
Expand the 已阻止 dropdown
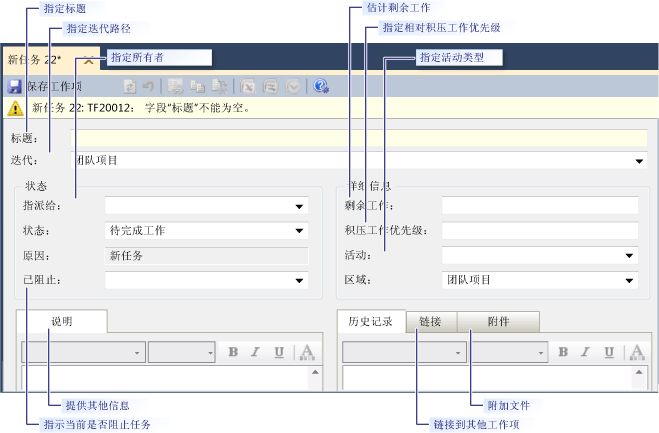click(x=299, y=280)
